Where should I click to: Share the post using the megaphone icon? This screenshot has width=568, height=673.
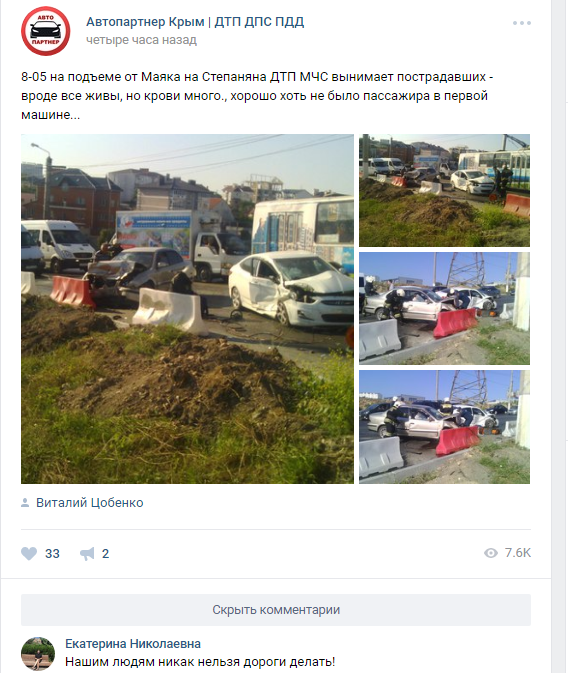pyautogui.click(x=87, y=553)
